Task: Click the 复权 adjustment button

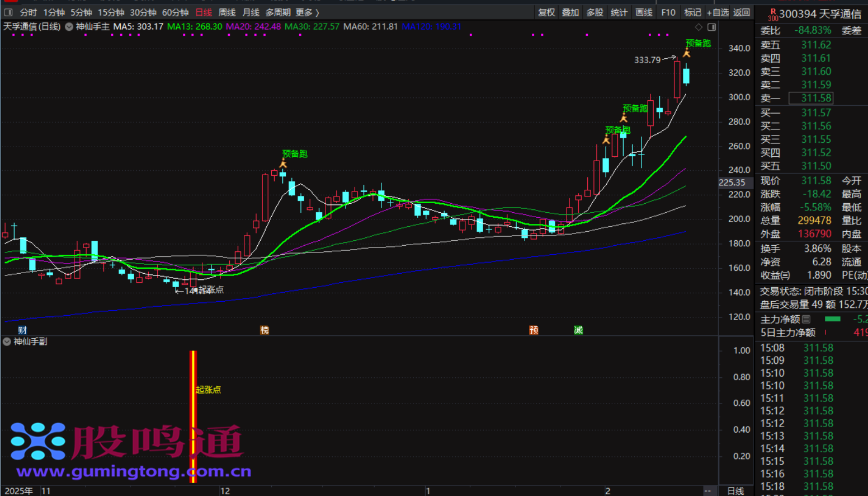Action: (546, 12)
